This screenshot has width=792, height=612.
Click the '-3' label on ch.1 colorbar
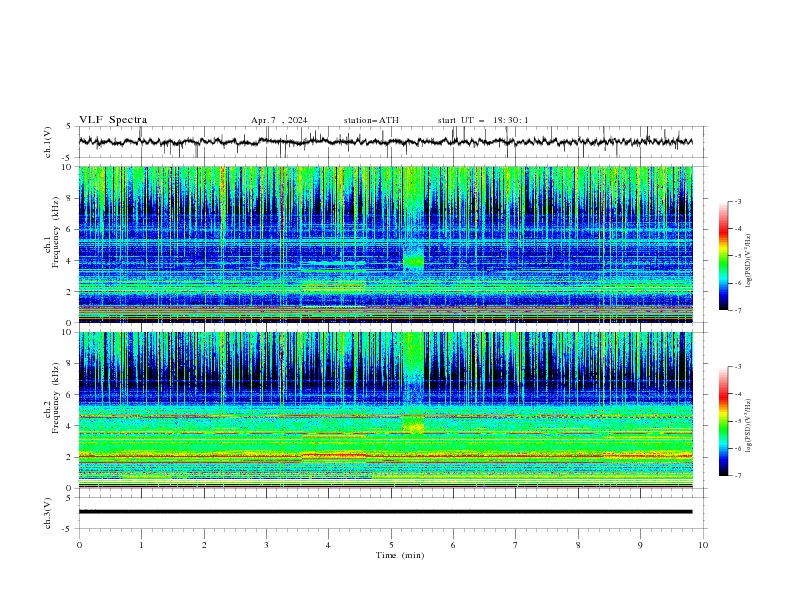pos(737,201)
